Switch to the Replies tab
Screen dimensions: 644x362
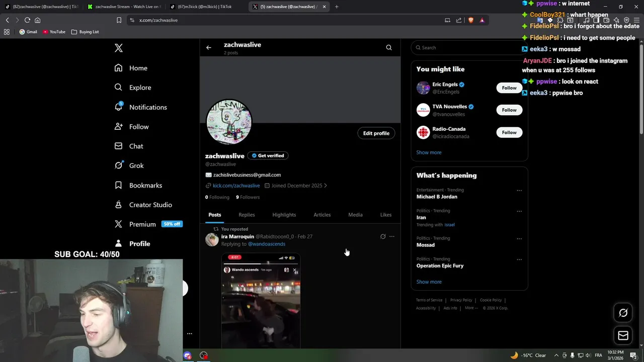(247, 215)
